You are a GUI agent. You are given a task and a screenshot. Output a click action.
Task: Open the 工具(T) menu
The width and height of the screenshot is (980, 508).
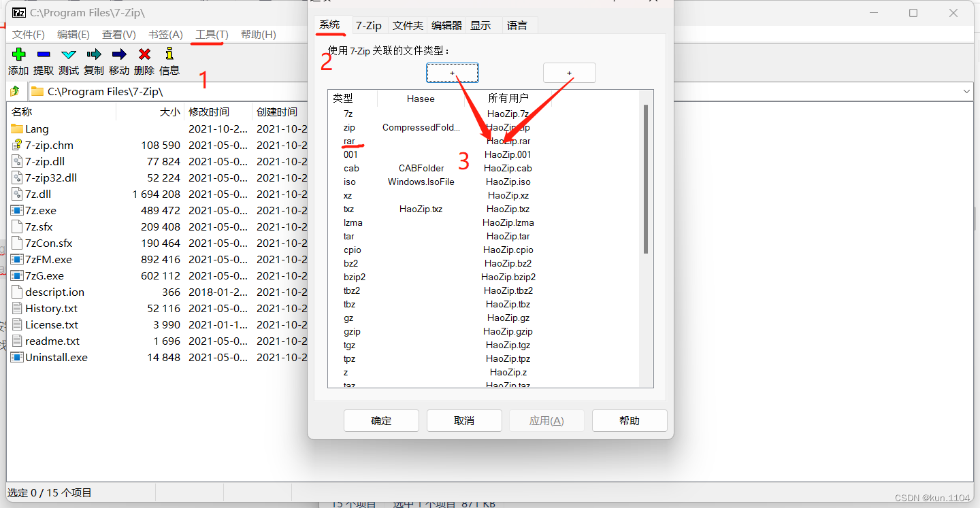click(212, 34)
